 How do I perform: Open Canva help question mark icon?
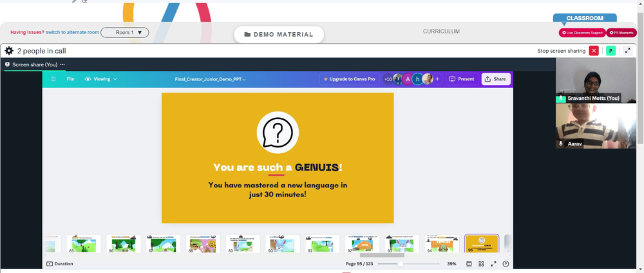pyautogui.click(x=506, y=264)
